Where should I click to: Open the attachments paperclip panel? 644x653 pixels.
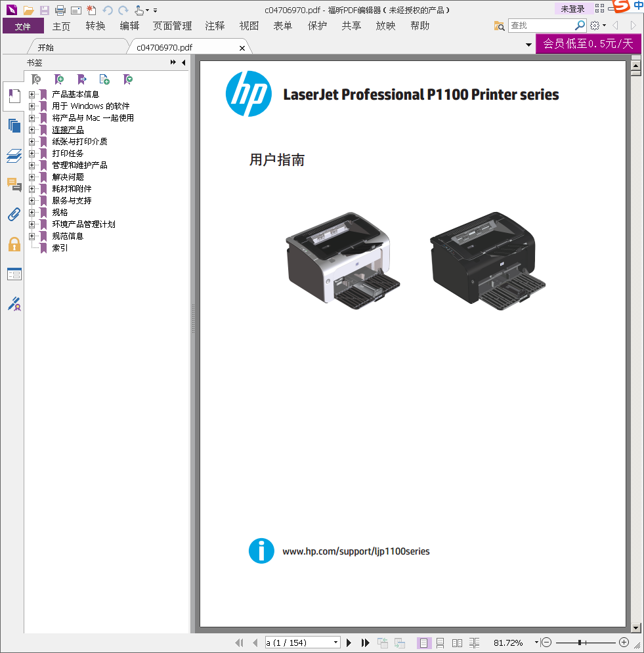tap(14, 215)
